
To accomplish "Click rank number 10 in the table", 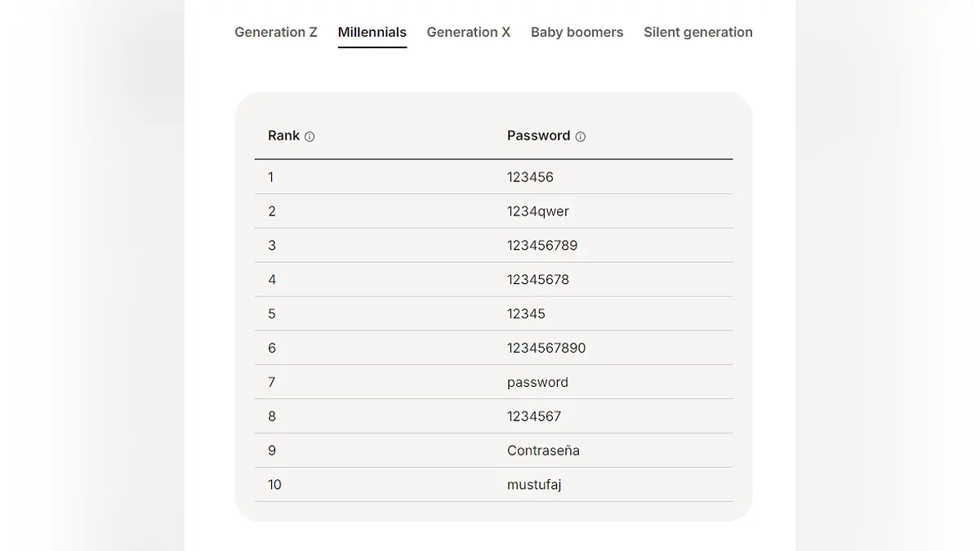I will (x=274, y=485).
